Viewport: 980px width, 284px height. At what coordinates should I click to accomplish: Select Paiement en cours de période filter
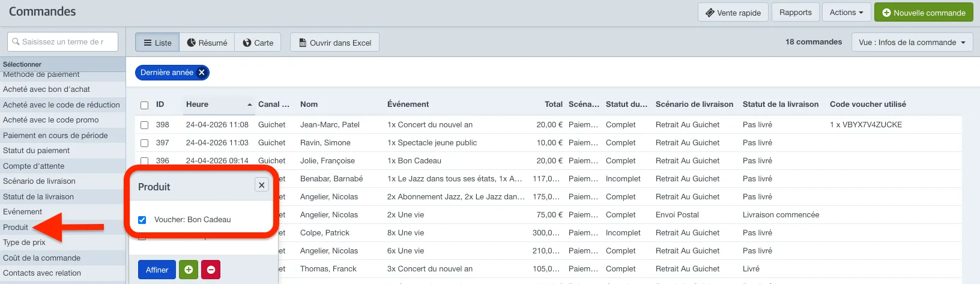(x=62, y=135)
